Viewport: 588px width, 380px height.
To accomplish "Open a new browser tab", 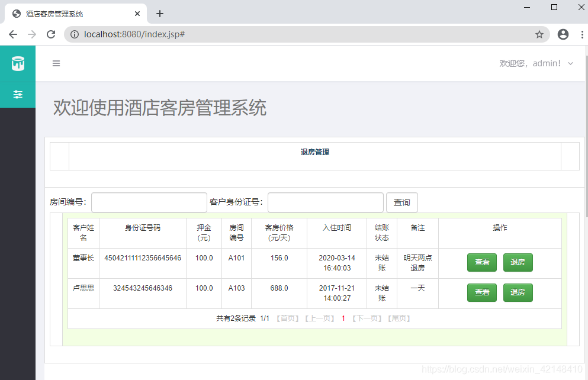I will click(x=160, y=14).
